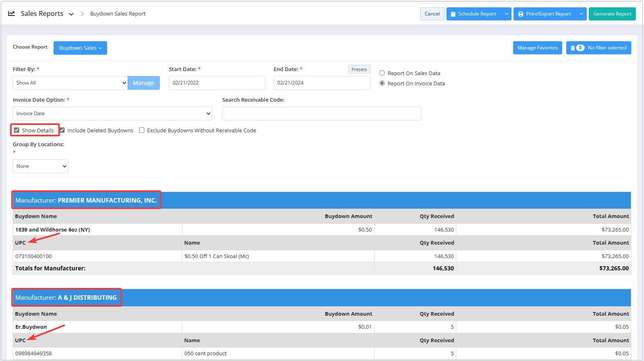Click the Totals for Manufacturer row label
The height and width of the screenshot is (361, 644).
pos(50,268)
